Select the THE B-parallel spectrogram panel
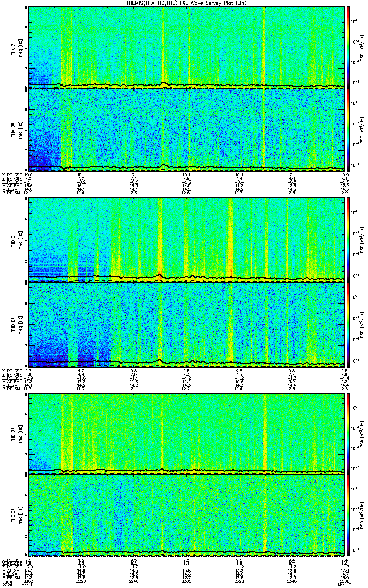The width and height of the screenshot is (368, 588). point(187,516)
